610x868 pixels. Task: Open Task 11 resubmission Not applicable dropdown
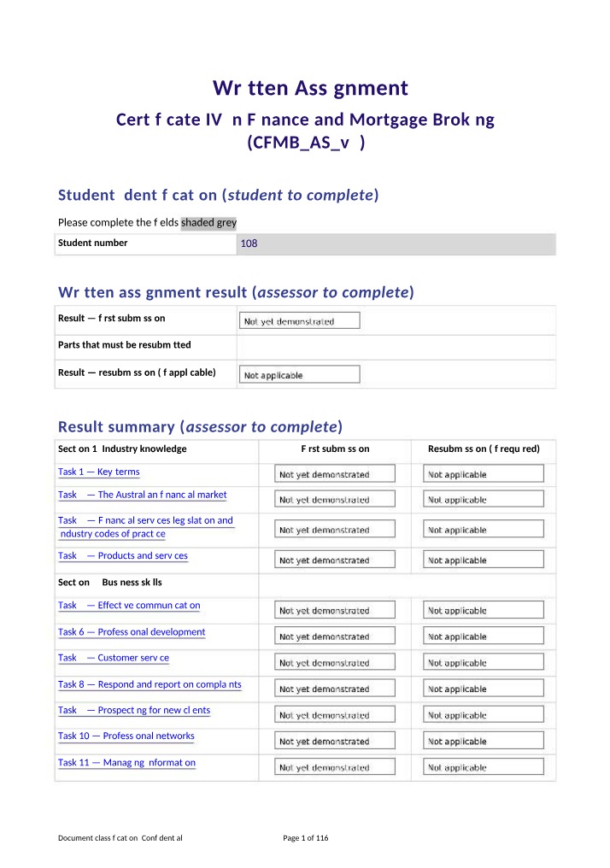pos(484,766)
